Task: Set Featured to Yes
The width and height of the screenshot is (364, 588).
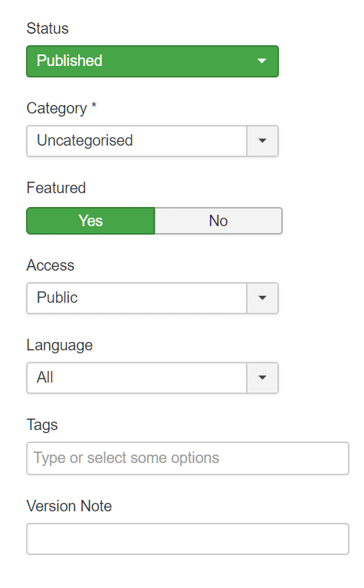Action: point(90,221)
